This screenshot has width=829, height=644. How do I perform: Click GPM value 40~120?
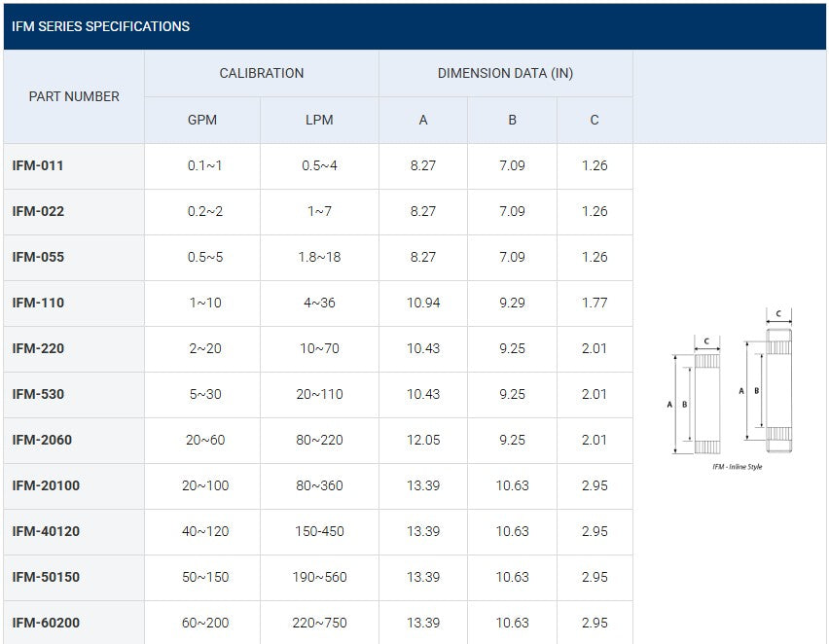[205, 531]
